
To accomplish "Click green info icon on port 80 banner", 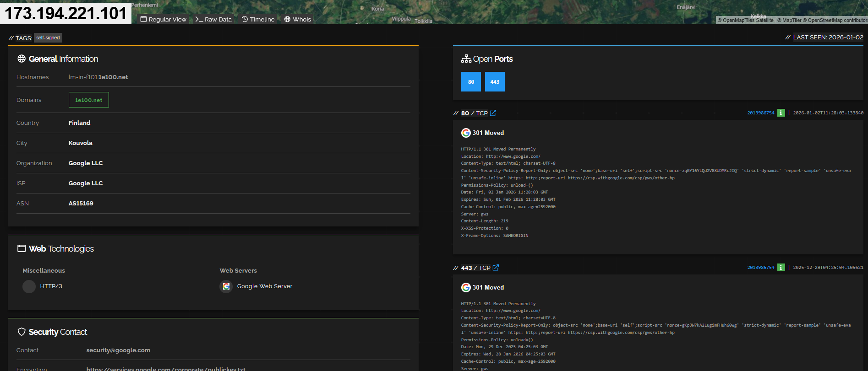I will pyautogui.click(x=781, y=113).
